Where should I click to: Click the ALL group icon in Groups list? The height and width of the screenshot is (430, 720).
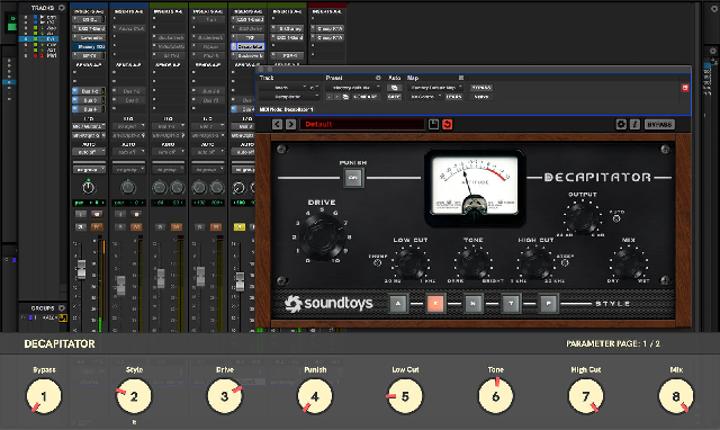tap(62, 317)
